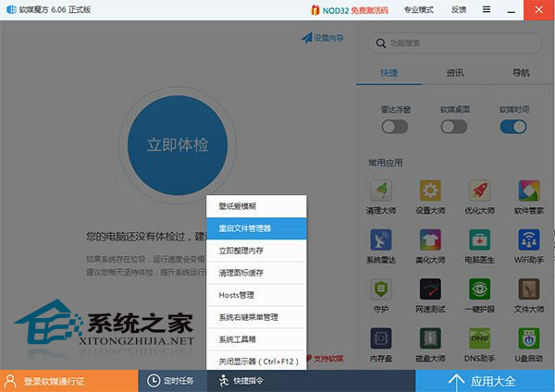This screenshot has height=392, width=555.
Task: Turn off the 软媒时间 switch
Action: tap(513, 127)
